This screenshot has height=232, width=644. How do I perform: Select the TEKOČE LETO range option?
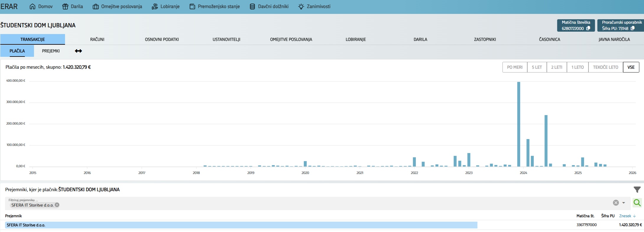click(605, 67)
